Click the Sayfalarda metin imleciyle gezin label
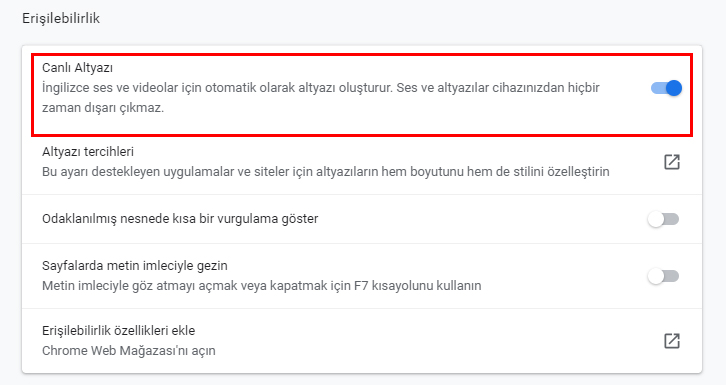 [x=135, y=266]
